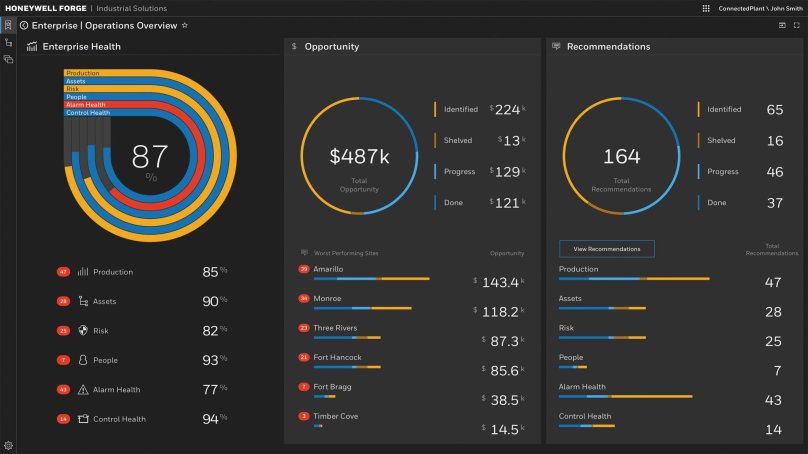This screenshot has height=454, width=808.
Task: Select the Amarillo worst performing site
Action: [x=328, y=269]
